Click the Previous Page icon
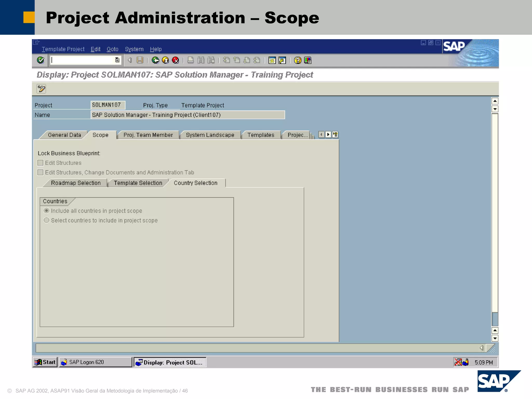The width and height of the screenshot is (532, 399). tap(237, 60)
